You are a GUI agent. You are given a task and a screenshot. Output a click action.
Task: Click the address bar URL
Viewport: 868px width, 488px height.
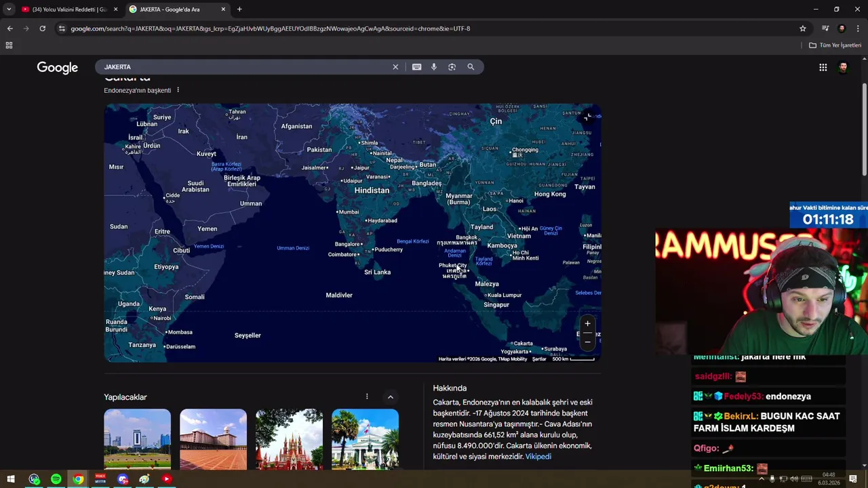pos(270,28)
